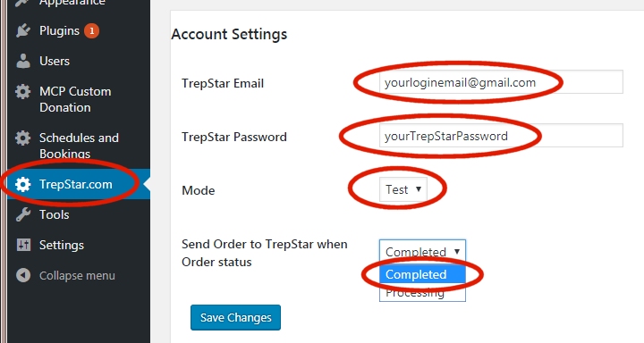Click the Collapse menu link
The height and width of the screenshot is (343, 644).
click(x=77, y=276)
